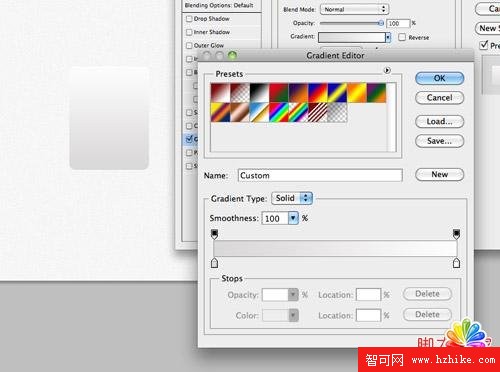Select the left color stop marker
Screen dimensions: 500x372
[215, 263]
